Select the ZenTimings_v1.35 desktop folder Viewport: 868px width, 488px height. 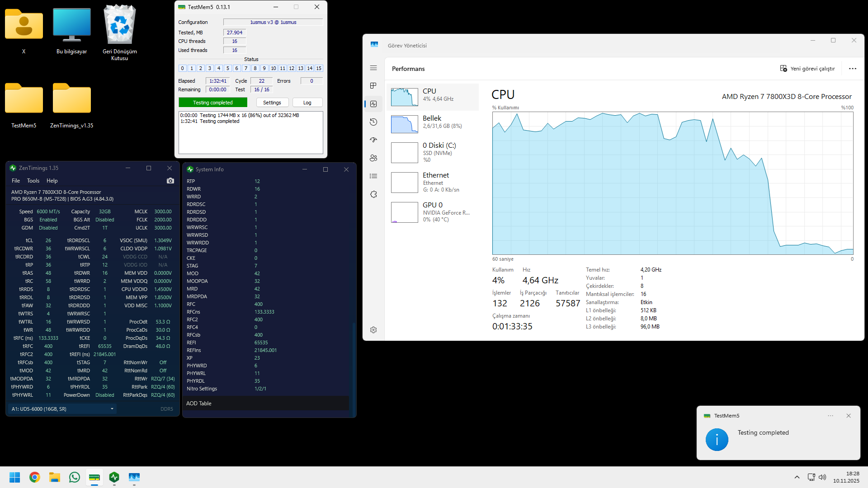coord(72,105)
